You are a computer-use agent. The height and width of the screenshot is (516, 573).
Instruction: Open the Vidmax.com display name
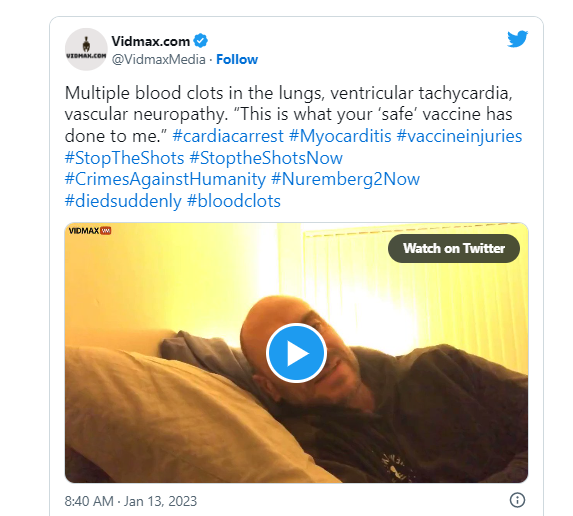coord(151,41)
